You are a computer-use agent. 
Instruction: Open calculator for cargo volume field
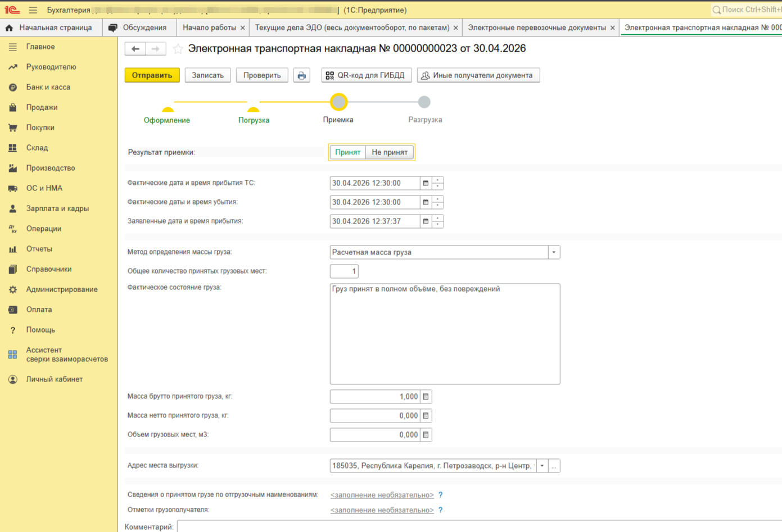point(426,435)
